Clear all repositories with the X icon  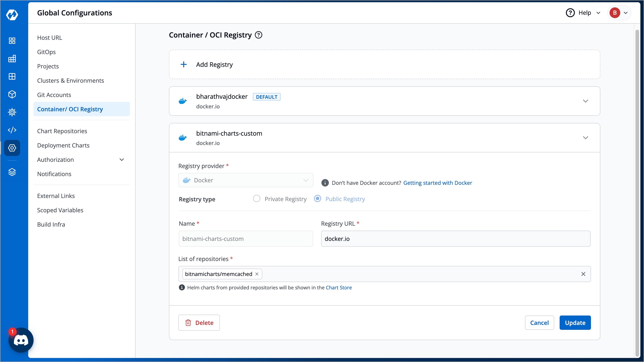583,274
